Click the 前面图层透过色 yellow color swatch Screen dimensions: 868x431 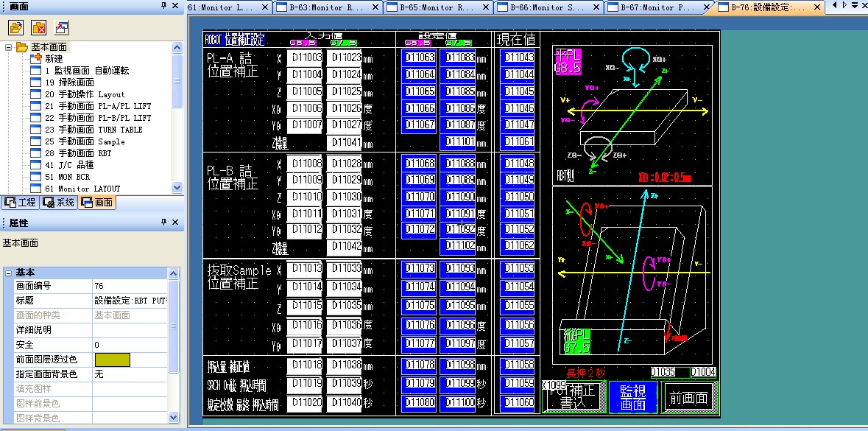coord(112,360)
